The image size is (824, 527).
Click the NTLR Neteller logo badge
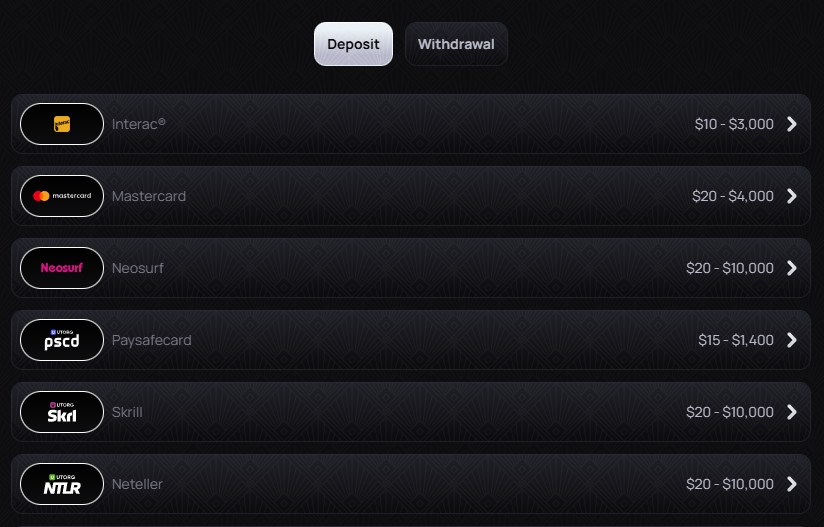[62, 484]
